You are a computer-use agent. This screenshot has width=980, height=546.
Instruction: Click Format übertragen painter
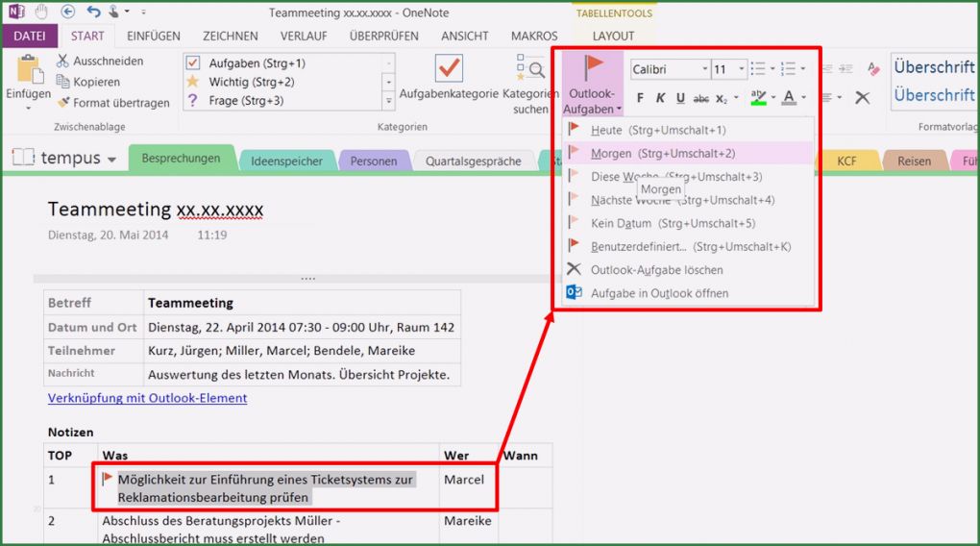click(x=113, y=103)
